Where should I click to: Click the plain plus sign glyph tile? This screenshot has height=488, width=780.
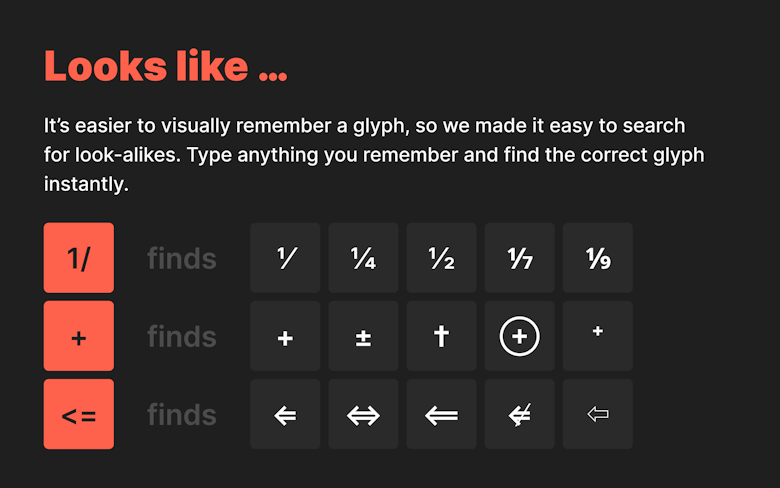tap(285, 336)
